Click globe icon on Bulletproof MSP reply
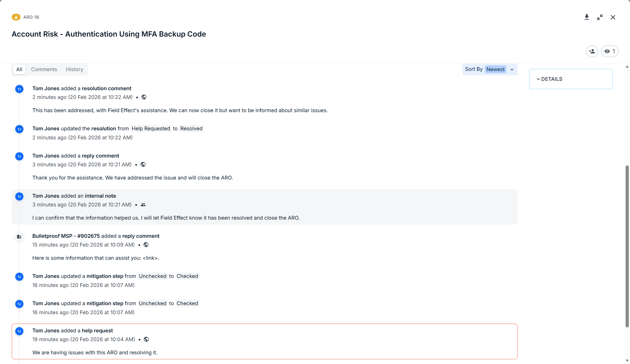Screen dimensions: 630x364 click(x=146, y=245)
